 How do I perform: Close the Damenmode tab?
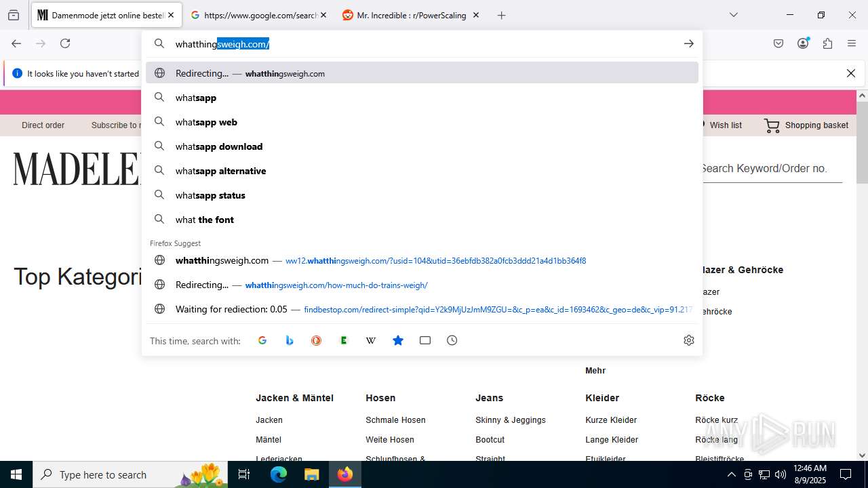pos(171,15)
